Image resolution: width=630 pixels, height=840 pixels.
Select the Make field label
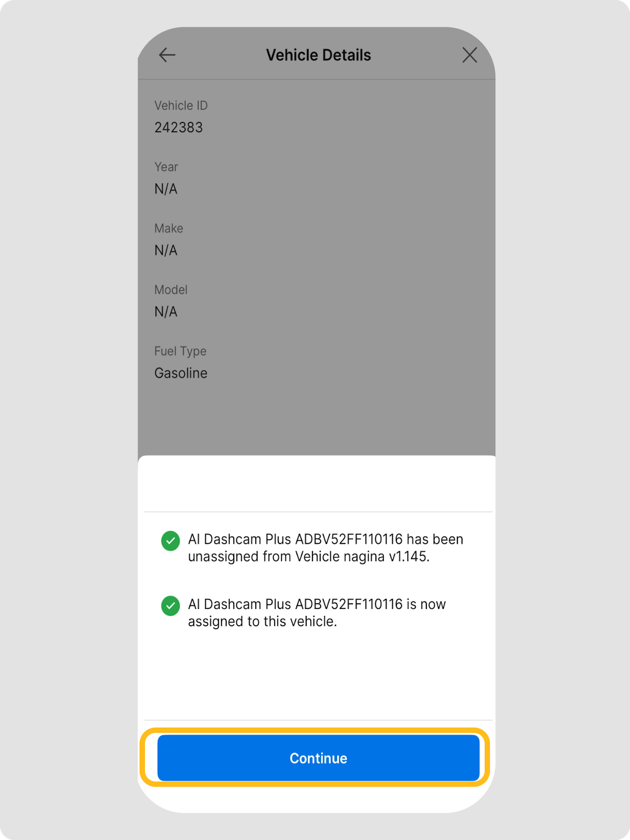tap(169, 228)
